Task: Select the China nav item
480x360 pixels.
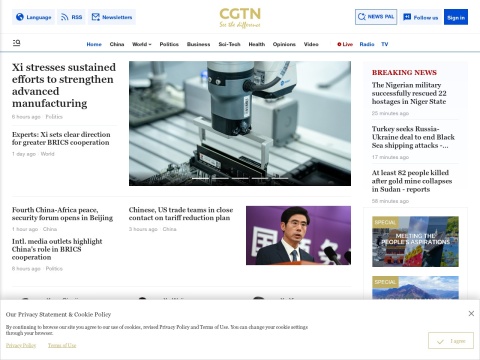Action: pos(117,44)
